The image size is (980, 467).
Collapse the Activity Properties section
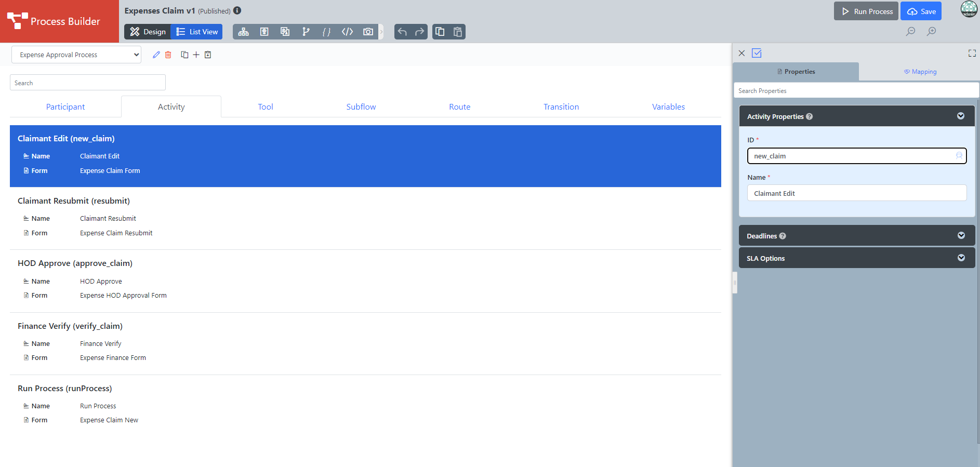(961, 116)
